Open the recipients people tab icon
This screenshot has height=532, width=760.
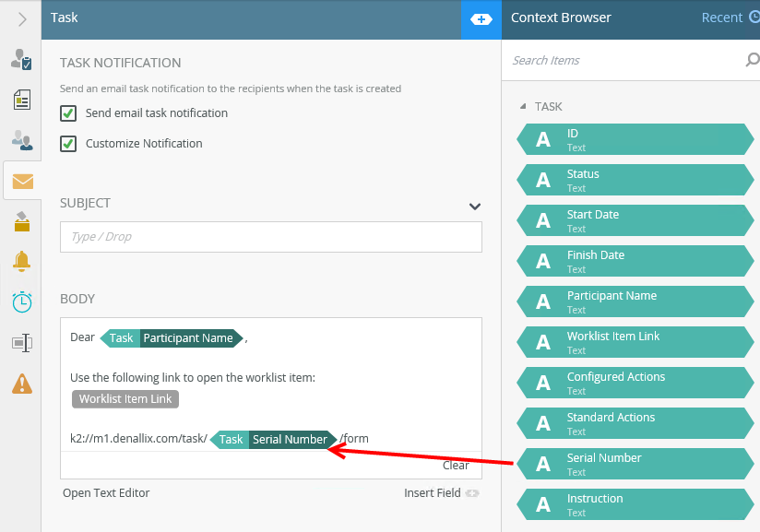coord(22,140)
